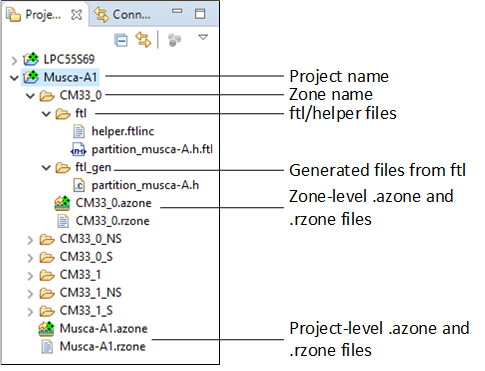Image resolution: width=485 pixels, height=371 pixels.
Task: Collapse the Musca-A1 project
Action: 14,78
